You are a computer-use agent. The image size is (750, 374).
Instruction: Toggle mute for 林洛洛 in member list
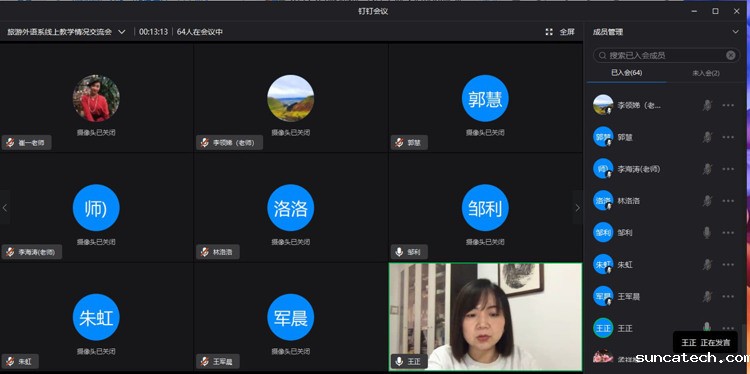click(x=707, y=201)
